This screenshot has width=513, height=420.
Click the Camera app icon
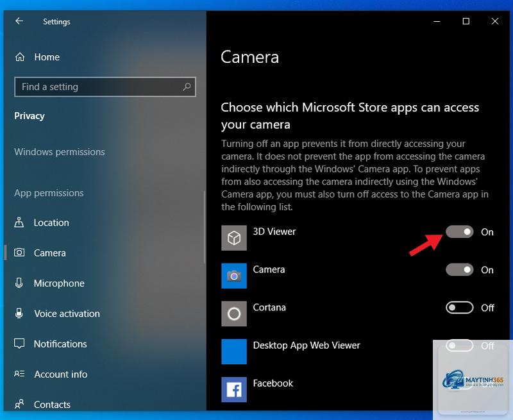coord(234,276)
